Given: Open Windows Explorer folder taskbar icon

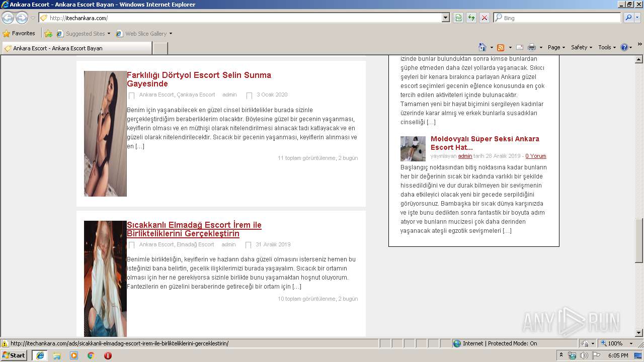Looking at the screenshot, I should coord(57,355).
